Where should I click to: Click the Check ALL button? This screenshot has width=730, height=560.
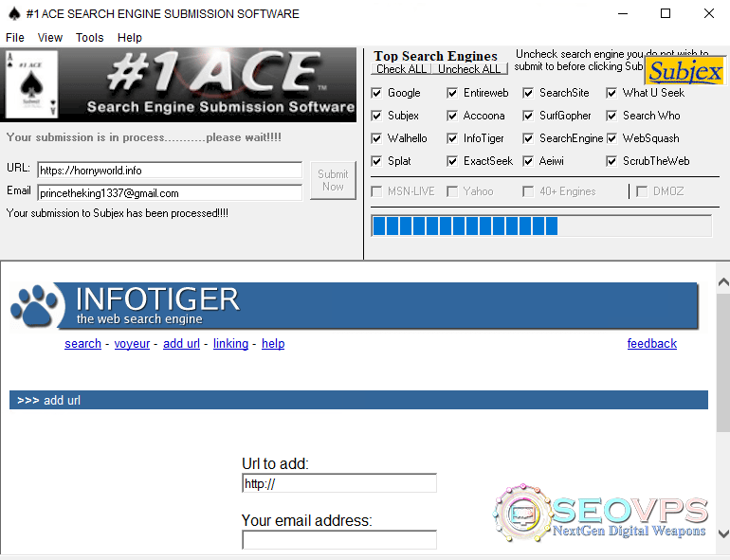tap(401, 69)
